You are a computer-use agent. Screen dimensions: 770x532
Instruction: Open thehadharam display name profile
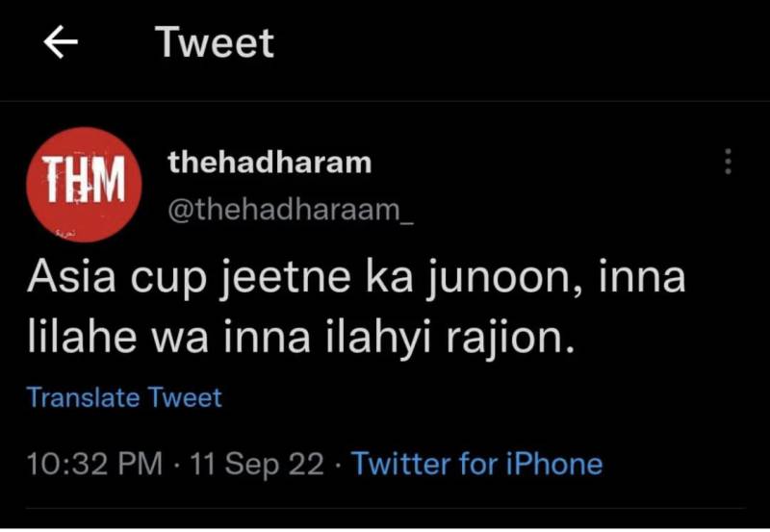[x=269, y=162]
